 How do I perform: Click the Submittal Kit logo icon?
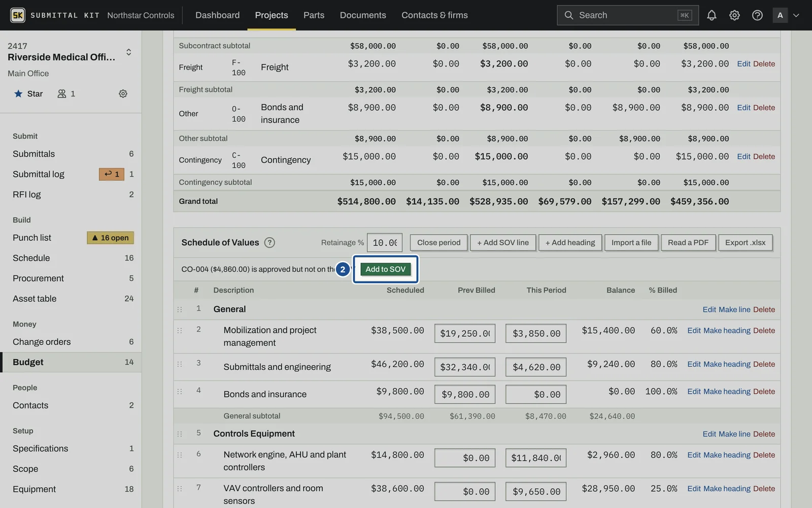pos(18,15)
